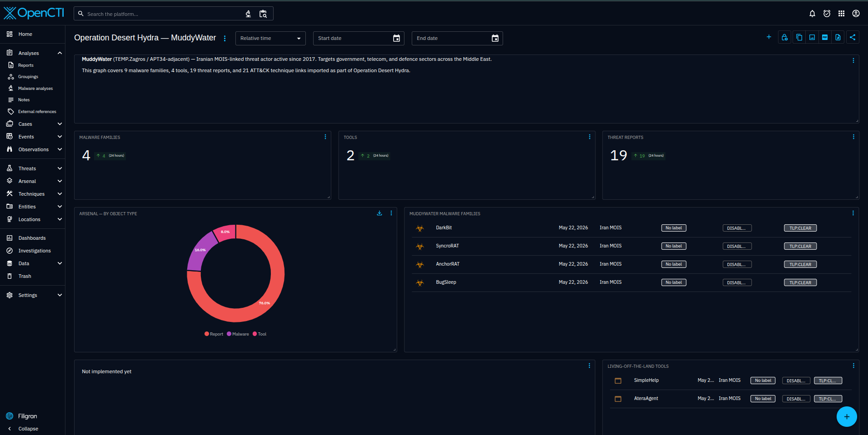Viewport: 868px width, 435px height.
Task: Collapse the Analyses menu section
Action: point(60,53)
